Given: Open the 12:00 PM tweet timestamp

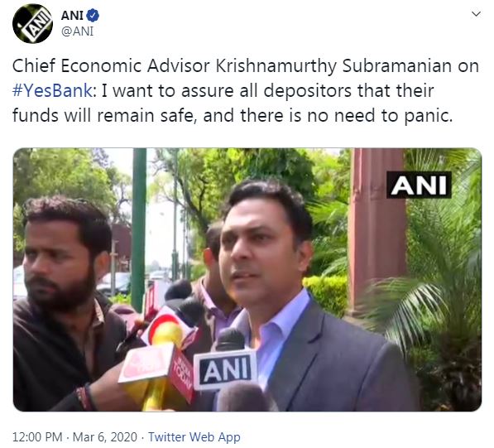Looking at the screenshot, I should [37, 437].
